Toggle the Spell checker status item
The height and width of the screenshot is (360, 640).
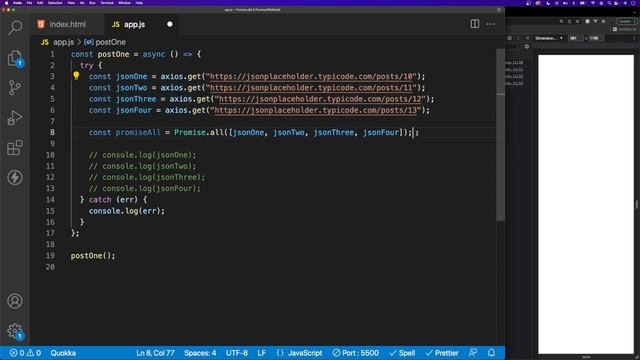[402, 353]
